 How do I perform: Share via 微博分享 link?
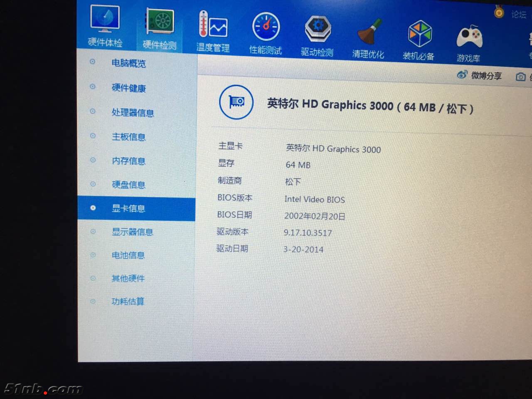(x=479, y=75)
